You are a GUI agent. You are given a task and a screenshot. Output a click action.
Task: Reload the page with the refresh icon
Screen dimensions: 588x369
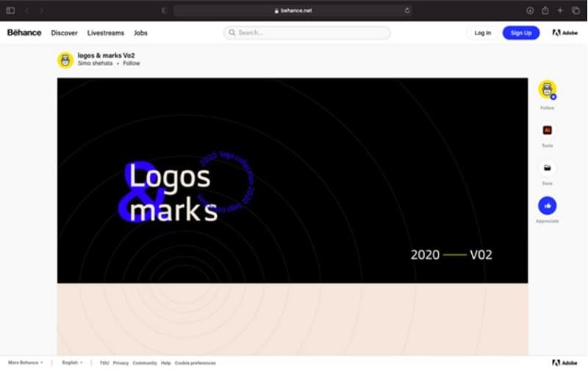click(x=407, y=10)
